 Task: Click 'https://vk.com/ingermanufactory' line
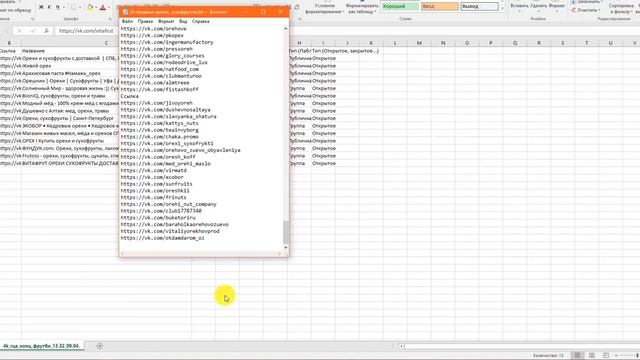[x=167, y=42]
